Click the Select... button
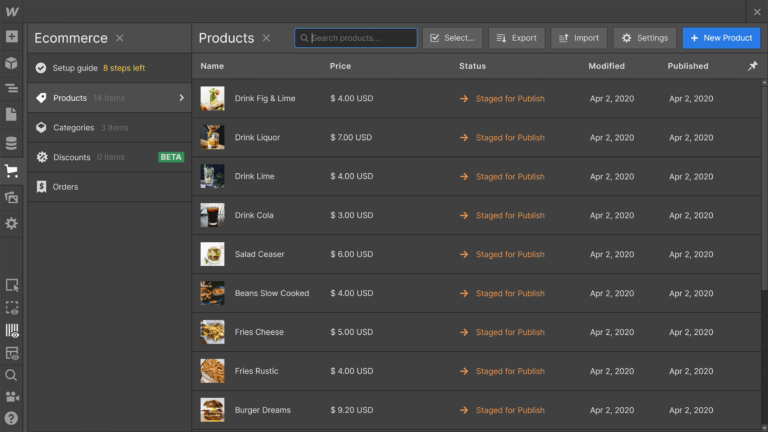Screen dimensions: 768x432 pyautogui.click(x=452, y=38)
